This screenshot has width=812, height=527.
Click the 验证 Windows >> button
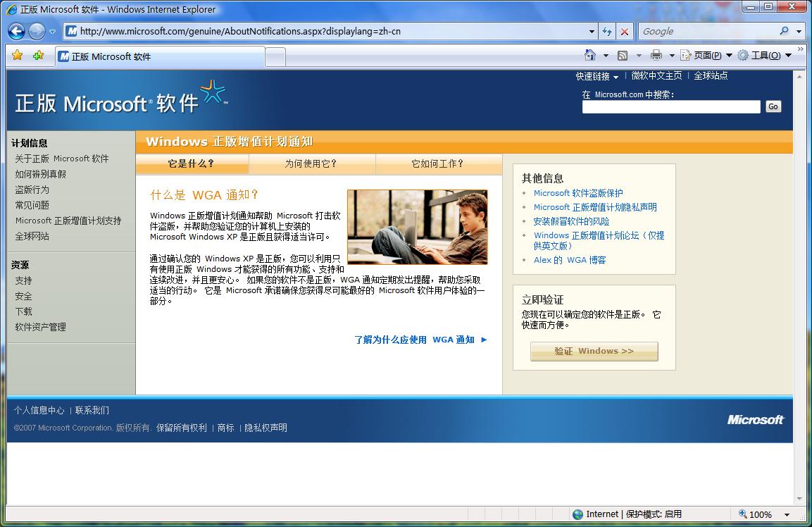pyautogui.click(x=594, y=352)
